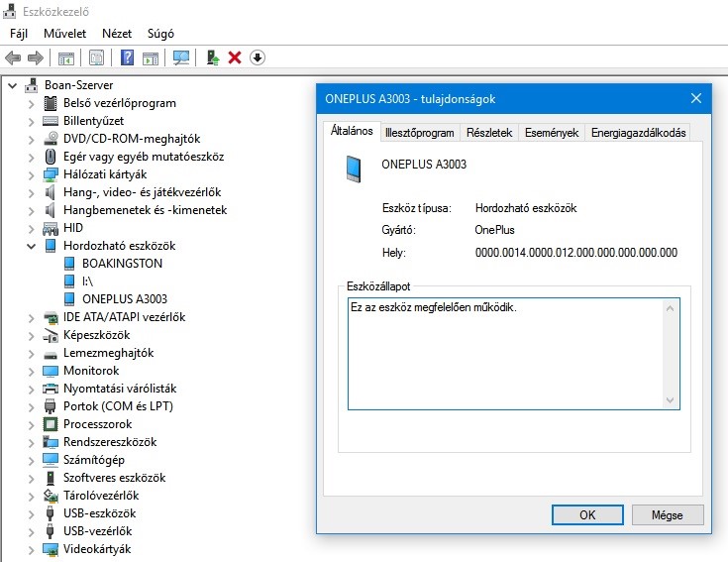
Task: Click the Videokártyák display adapter icon
Action: pyautogui.click(x=51, y=549)
